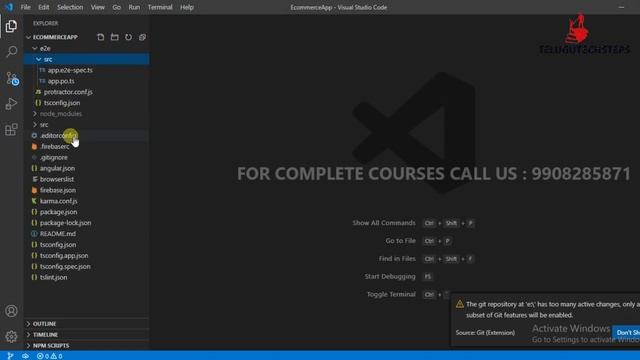Open tsconfig.app.json file
Screen dimensions: 640x360
[87, 256]
